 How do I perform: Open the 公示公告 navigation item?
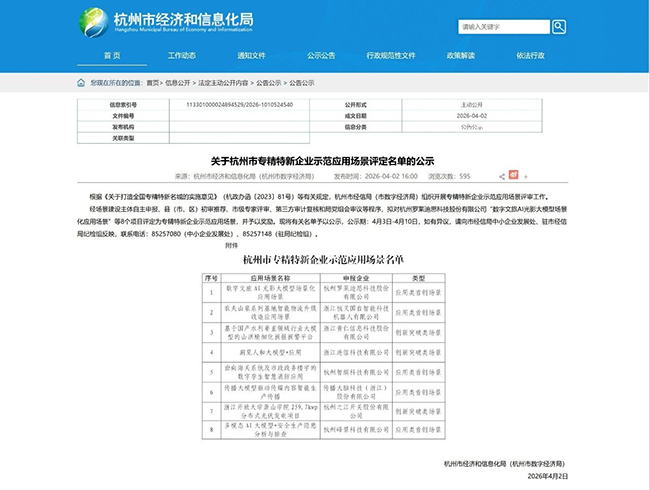tap(321, 55)
